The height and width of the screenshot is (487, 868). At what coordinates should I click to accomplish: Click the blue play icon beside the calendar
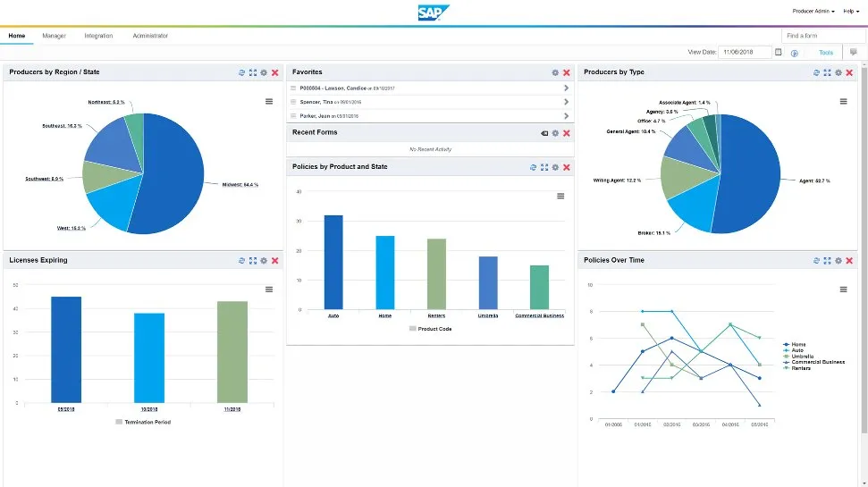794,53
